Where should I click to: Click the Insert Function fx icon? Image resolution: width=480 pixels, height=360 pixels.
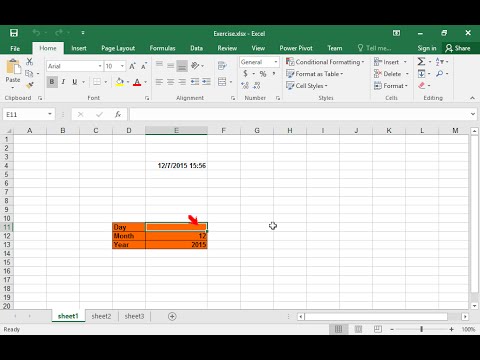pos(118,114)
